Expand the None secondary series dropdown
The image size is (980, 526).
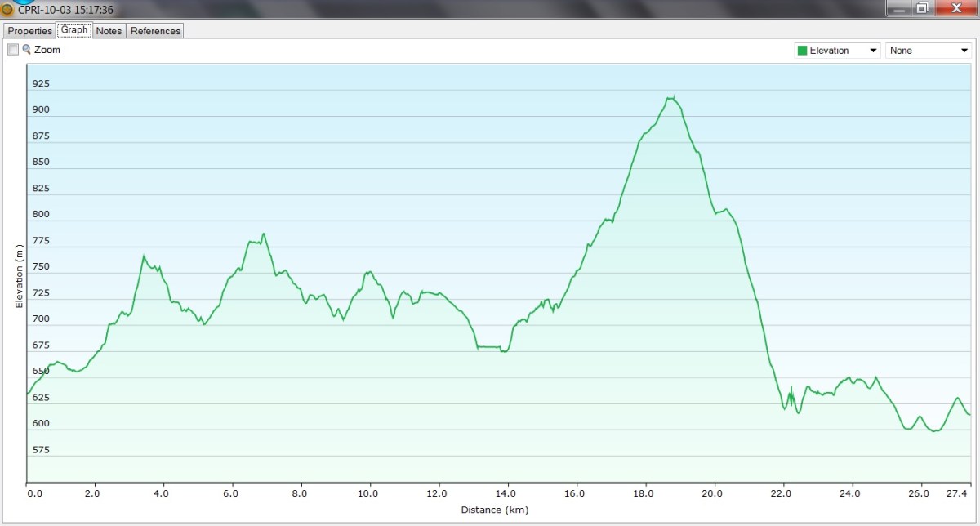tap(928, 51)
